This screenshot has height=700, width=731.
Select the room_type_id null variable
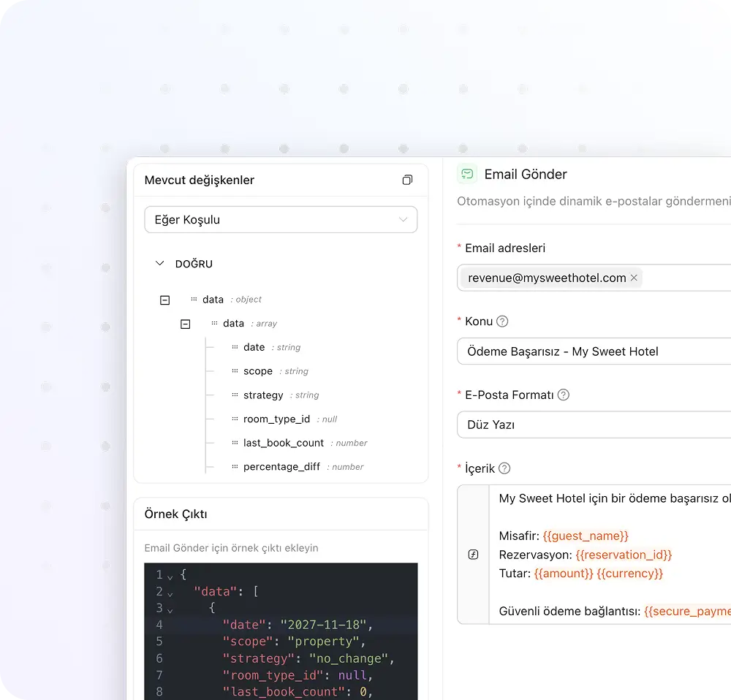(290, 419)
